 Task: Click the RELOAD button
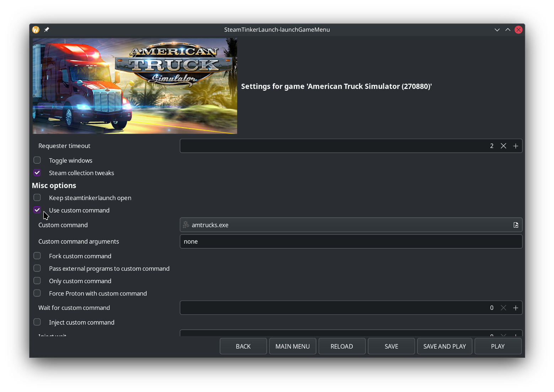coord(342,346)
